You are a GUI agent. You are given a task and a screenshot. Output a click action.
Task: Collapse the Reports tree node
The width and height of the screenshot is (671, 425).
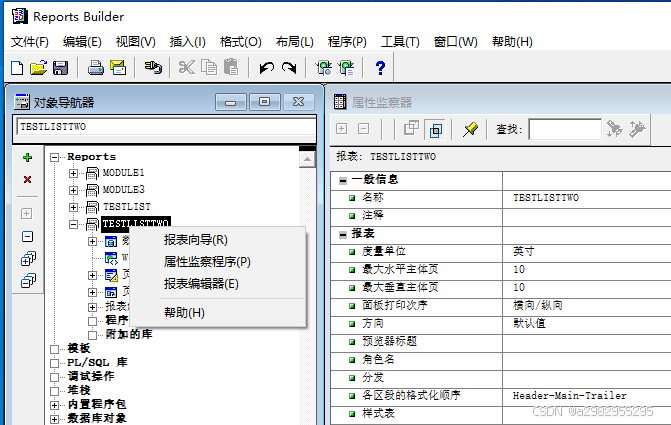coord(54,157)
